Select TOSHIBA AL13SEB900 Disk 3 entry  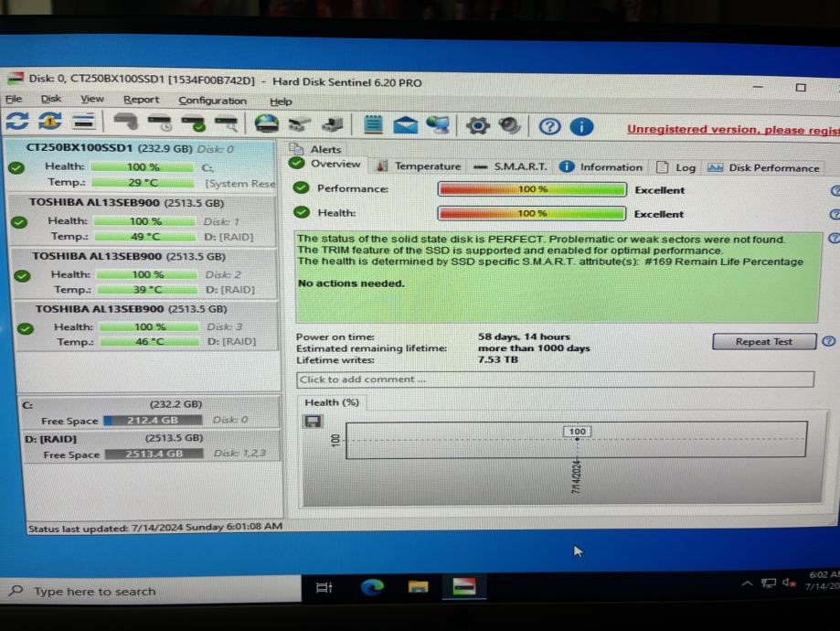tap(147, 326)
